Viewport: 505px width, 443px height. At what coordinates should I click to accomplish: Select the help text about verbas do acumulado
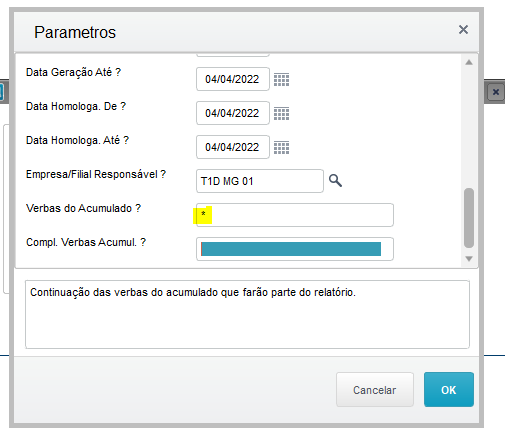(x=193, y=292)
